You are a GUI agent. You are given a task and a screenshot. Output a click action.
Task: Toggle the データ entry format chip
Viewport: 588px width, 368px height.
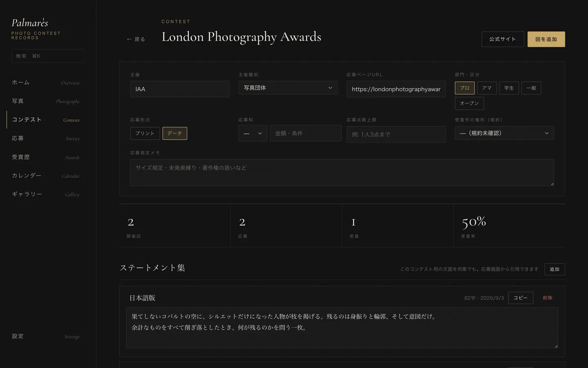click(175, 133)
